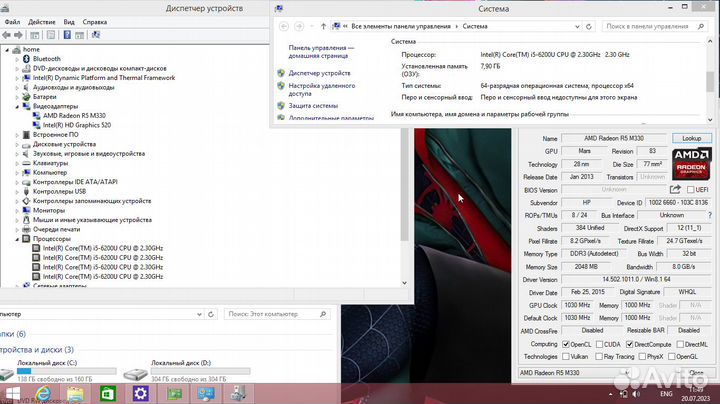Image resolution: width=720 pixels, height=404 pixels.
Task: Click Refresh icon in Explorer address bar
Action: 211,314
